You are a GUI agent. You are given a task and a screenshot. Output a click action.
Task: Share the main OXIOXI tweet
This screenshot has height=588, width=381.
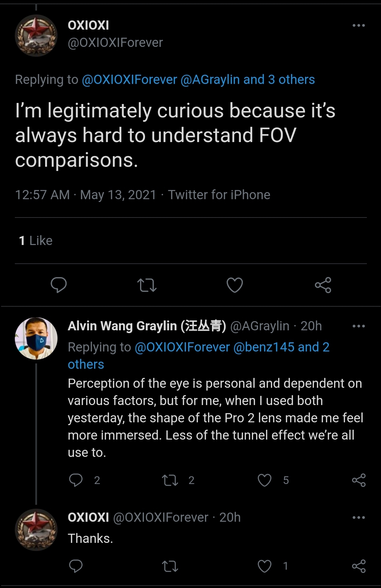pyautogui.click(x=323, y=285)
